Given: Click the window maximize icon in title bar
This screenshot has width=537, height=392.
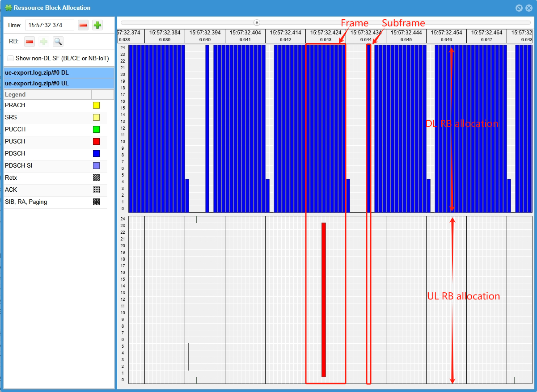Looking at the screenshot, I should [519, 8].
